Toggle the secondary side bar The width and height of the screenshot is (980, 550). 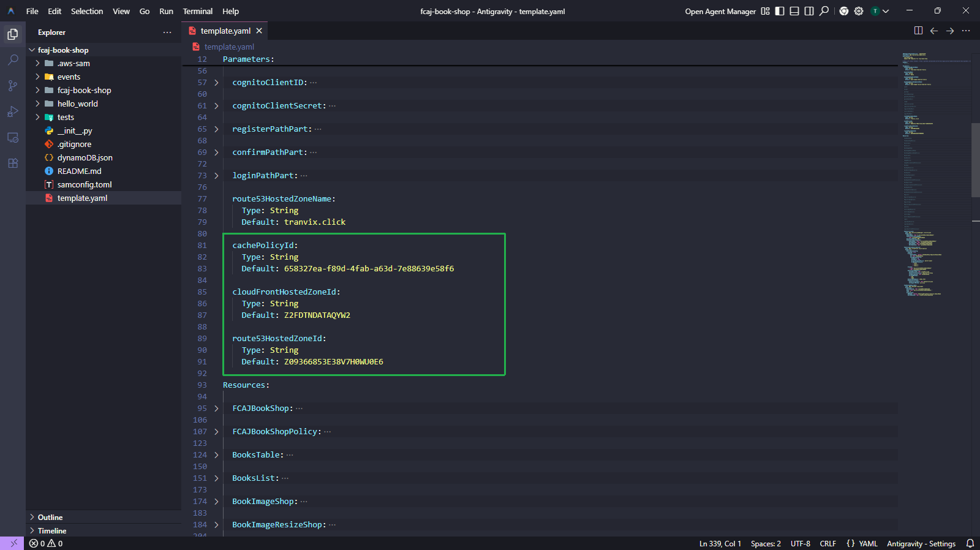809,11
